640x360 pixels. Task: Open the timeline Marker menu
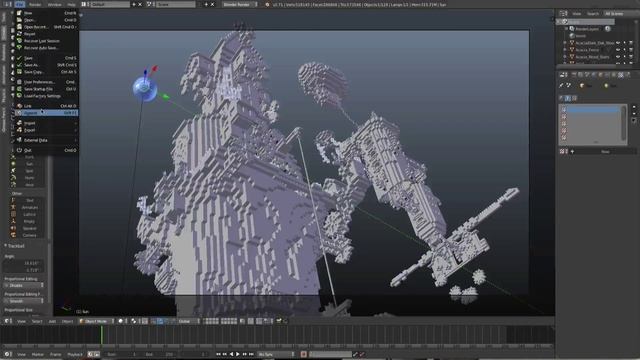(x=38, y=354)
